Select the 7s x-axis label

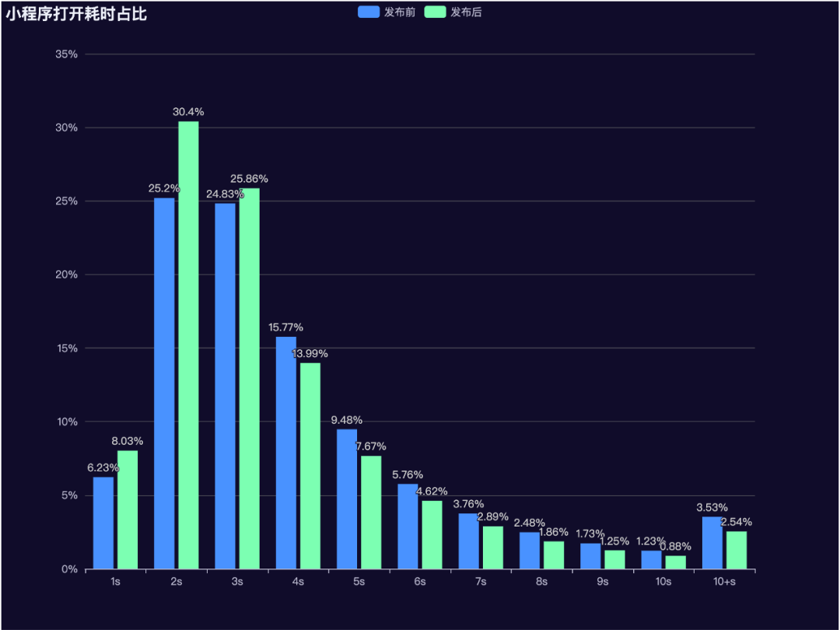tap(481, 582)
